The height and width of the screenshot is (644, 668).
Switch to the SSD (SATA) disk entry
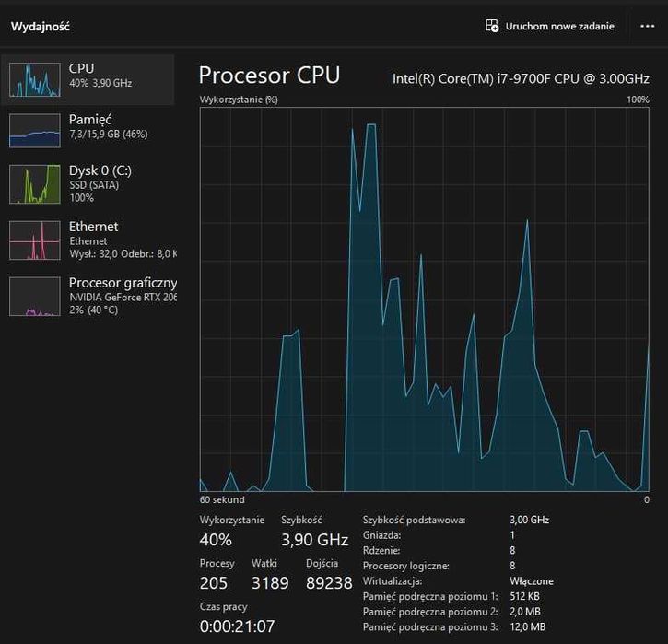(x=88, y=184)
